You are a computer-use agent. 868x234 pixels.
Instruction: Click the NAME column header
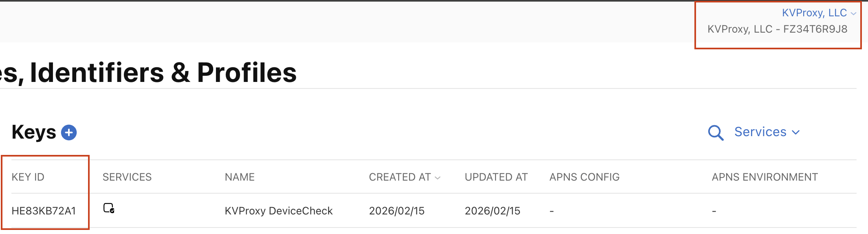tap(240, 177)
